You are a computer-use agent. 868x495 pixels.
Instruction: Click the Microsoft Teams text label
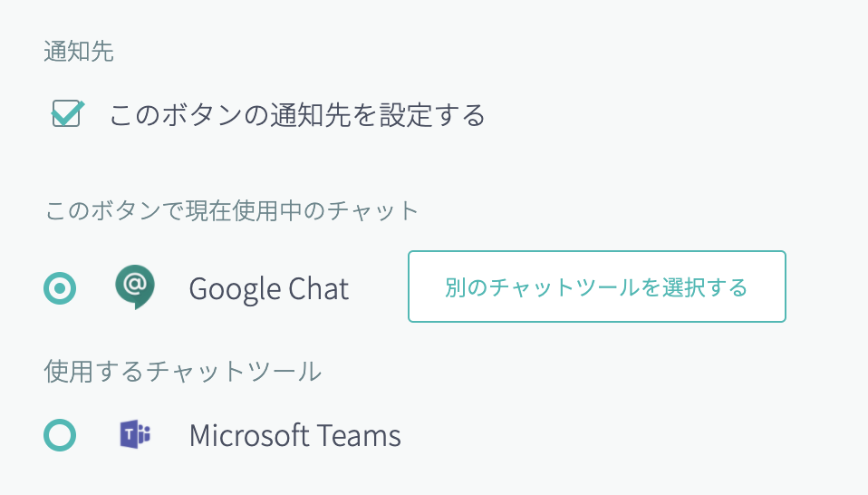pos(295,436)
